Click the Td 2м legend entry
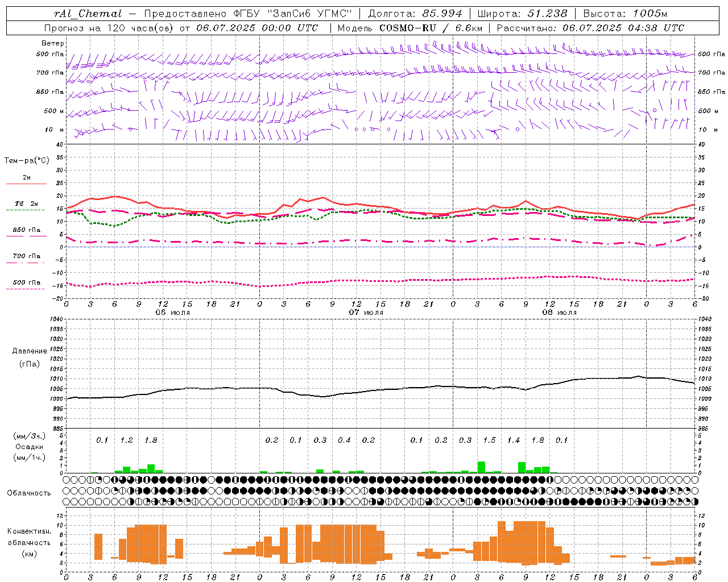Image resolution: width=728 pixels, height=582 pixels. click(27, 203)
